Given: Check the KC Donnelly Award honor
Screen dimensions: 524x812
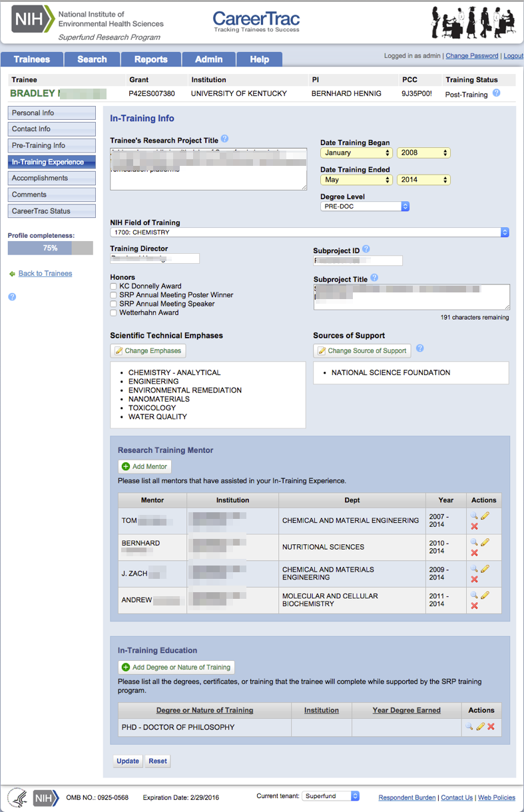Looking at the screenshot, I should 113,286.
